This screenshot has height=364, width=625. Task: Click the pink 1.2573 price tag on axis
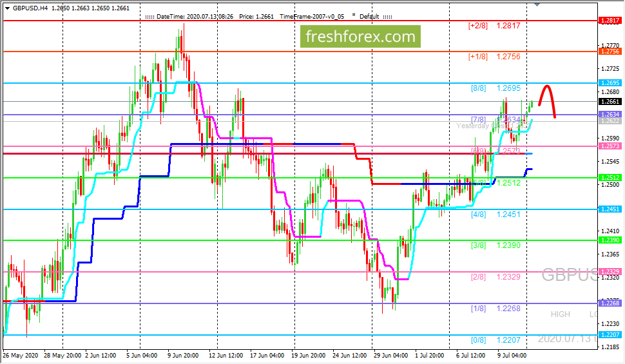point(610,146)
